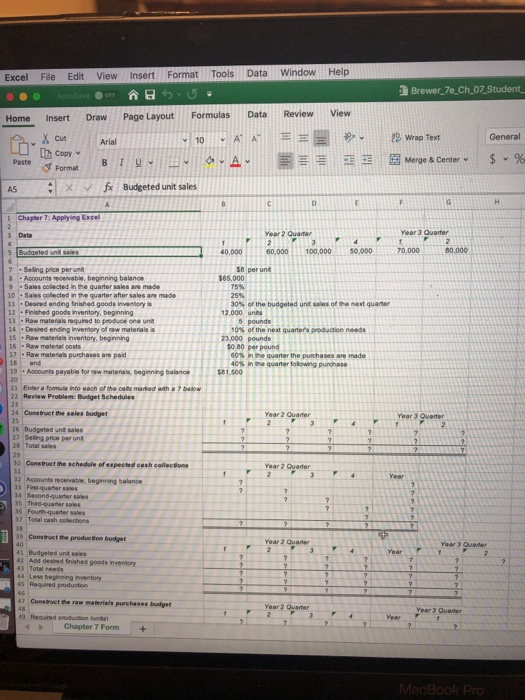Align text left
This screenshot has height=700, width=525.
point(286,160)
